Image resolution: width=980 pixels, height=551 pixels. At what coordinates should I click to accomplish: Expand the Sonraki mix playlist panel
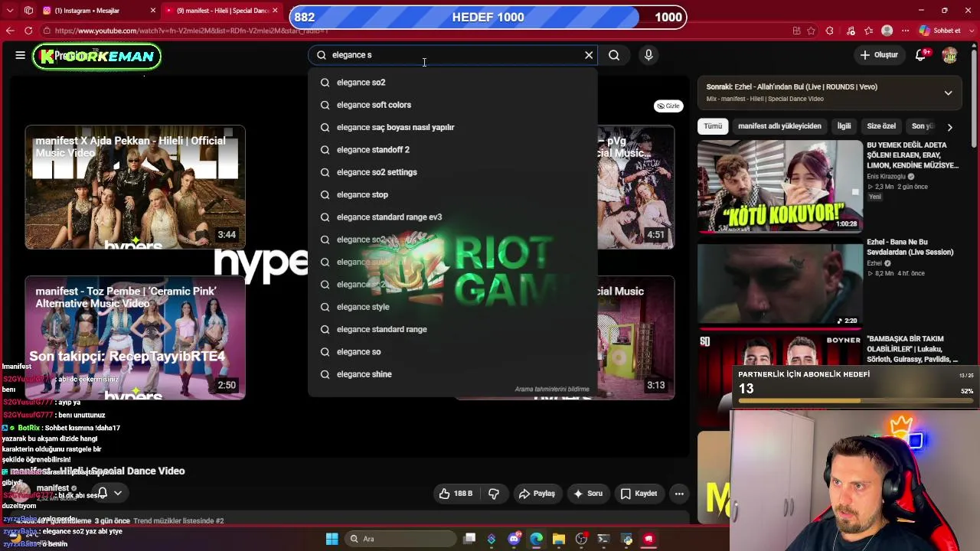coord(948,93)
